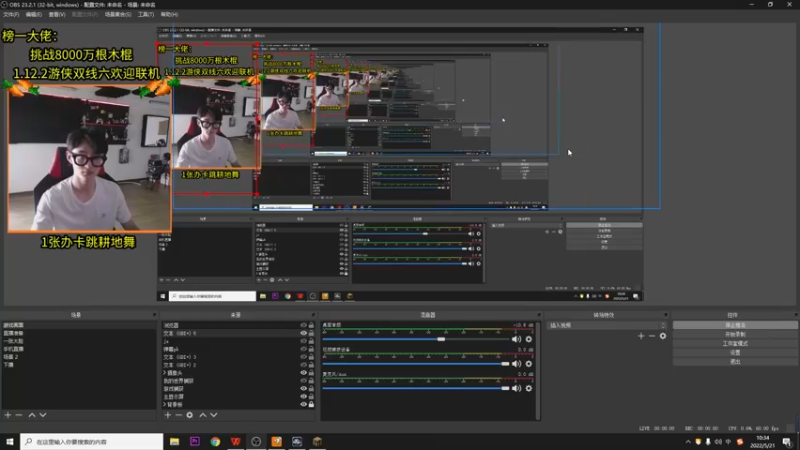Remove the selected scene with minus icon

click(x=18, y=414)
